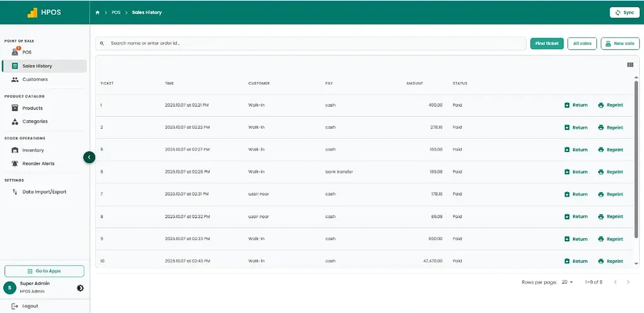Return ticket 1 sale
The width and height of the screenshot is (644, 313).
click(x=576, y=105)
